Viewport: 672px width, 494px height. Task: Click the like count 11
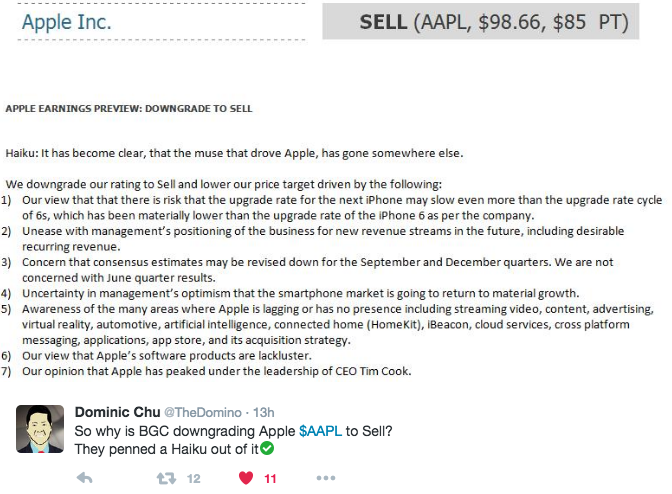270,478
